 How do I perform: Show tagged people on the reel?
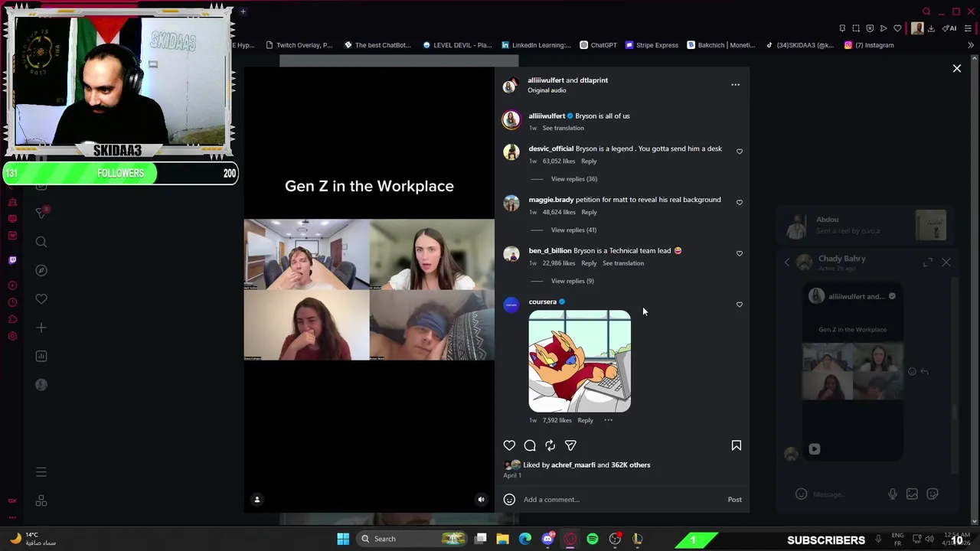257,500
